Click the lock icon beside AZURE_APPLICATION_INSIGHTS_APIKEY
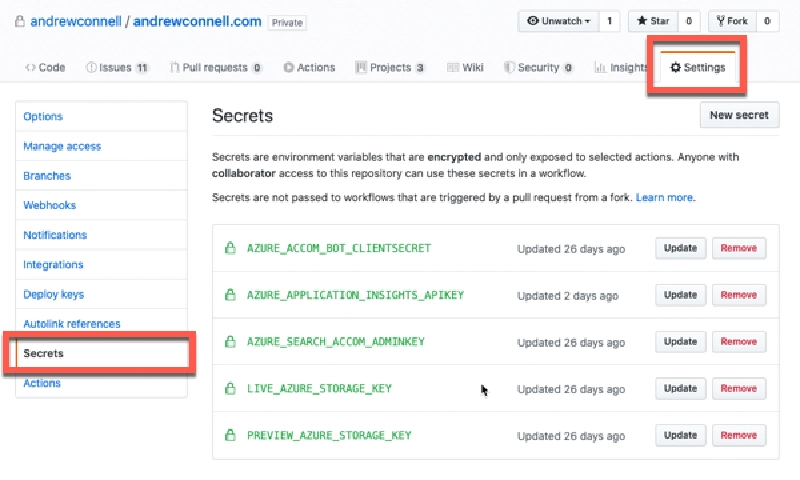Viewport: 800px width, 480px height. tap(230, 295)
